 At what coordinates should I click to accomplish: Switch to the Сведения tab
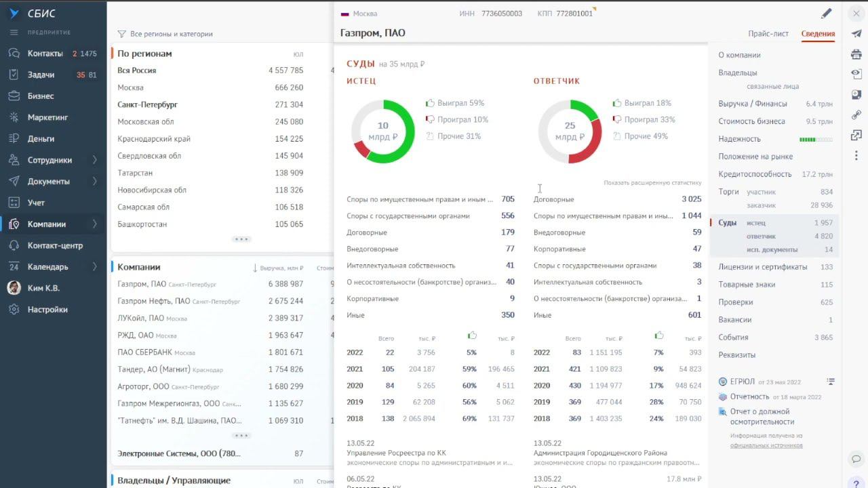[x=818, y=33]
